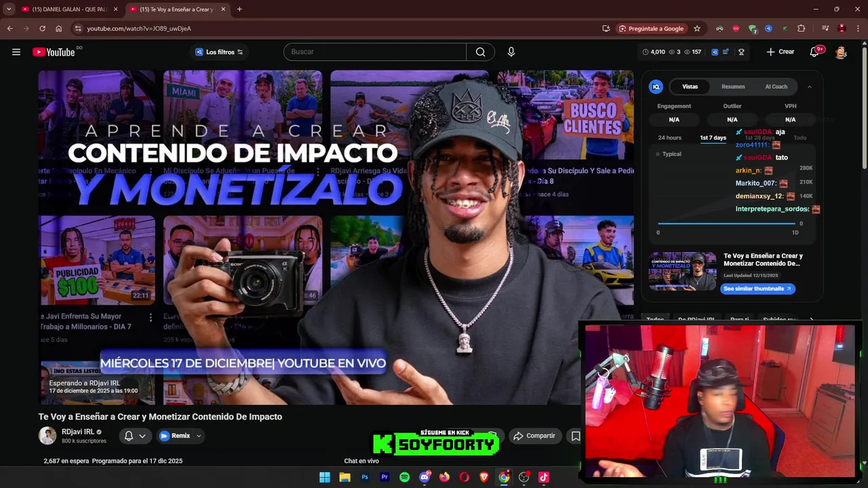This screenshot has width=868, height=488.
Task: Select the 24 hours range
Action: point(669,138)
